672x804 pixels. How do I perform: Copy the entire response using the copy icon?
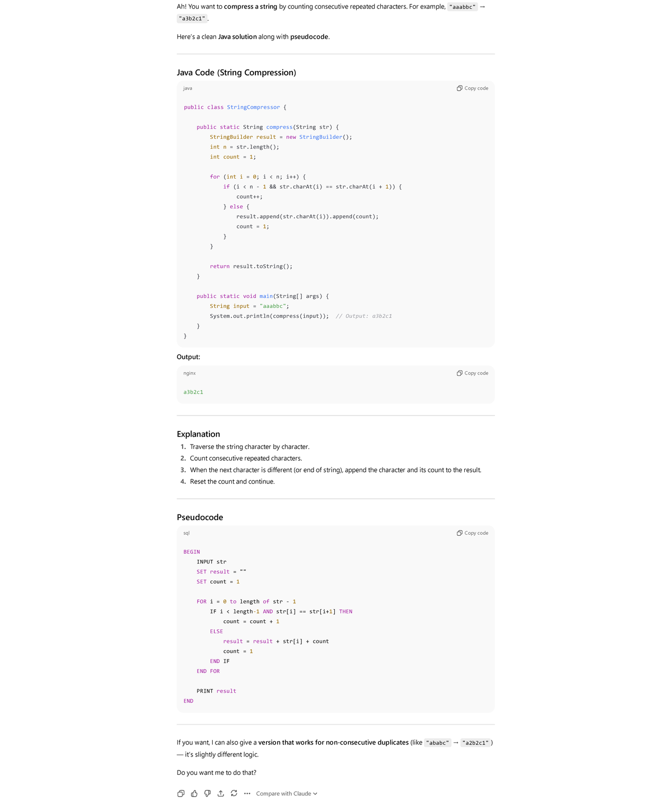pos(181,793)
